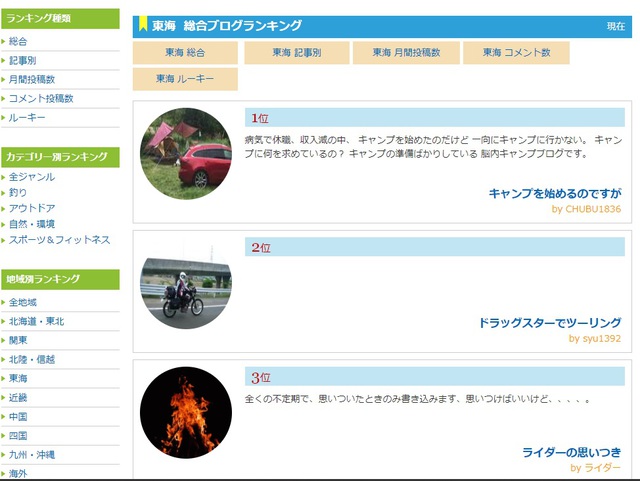Open 近畿 regional ranking
The width and height of the screenshot is (640, 481).
pos(18,397)
